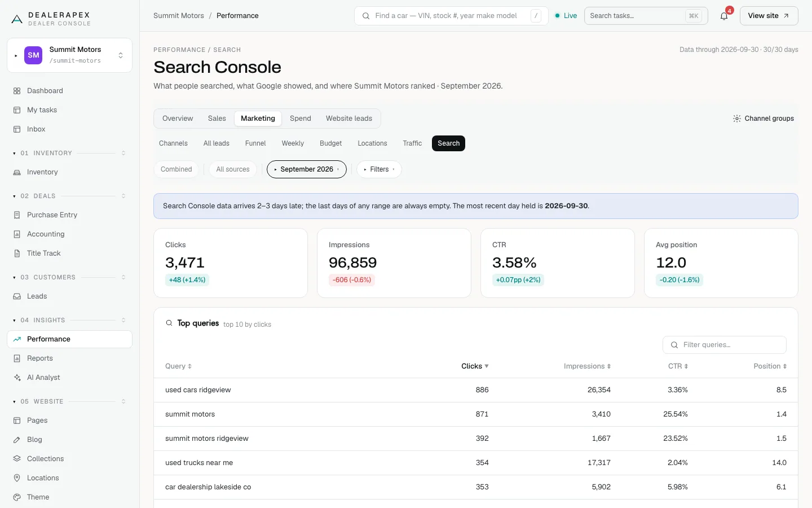This screenshot has height=508, width=812.
Task: Click the Accounting sidebar icon
Action: pyautogui.click(x=17, y=234)
